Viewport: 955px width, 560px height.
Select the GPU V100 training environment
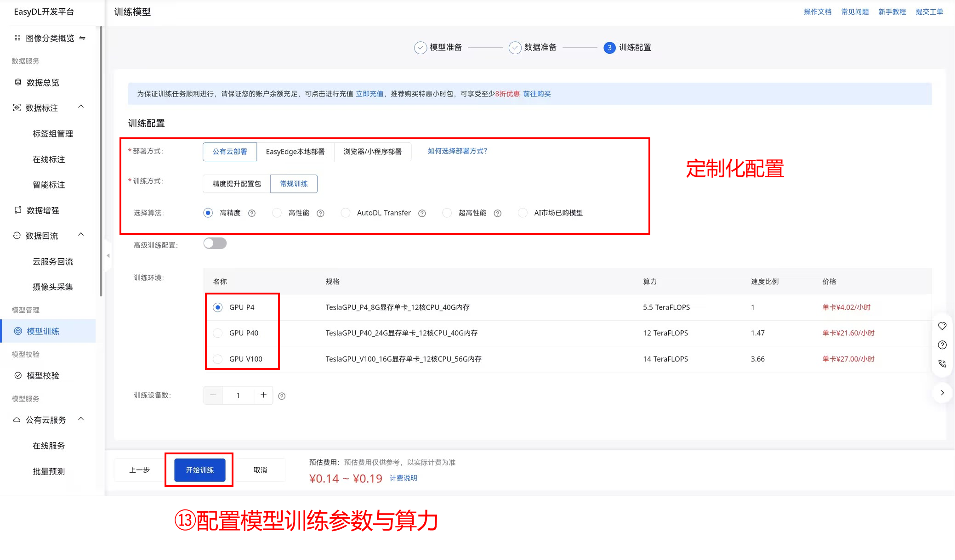point(218,359)
